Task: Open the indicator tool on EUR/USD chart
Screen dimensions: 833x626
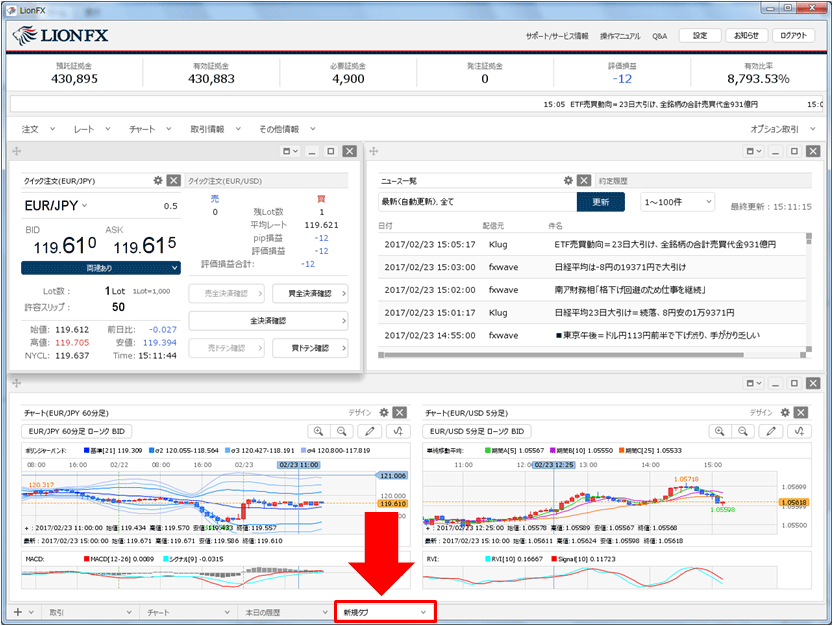Action: click(799, 431)
